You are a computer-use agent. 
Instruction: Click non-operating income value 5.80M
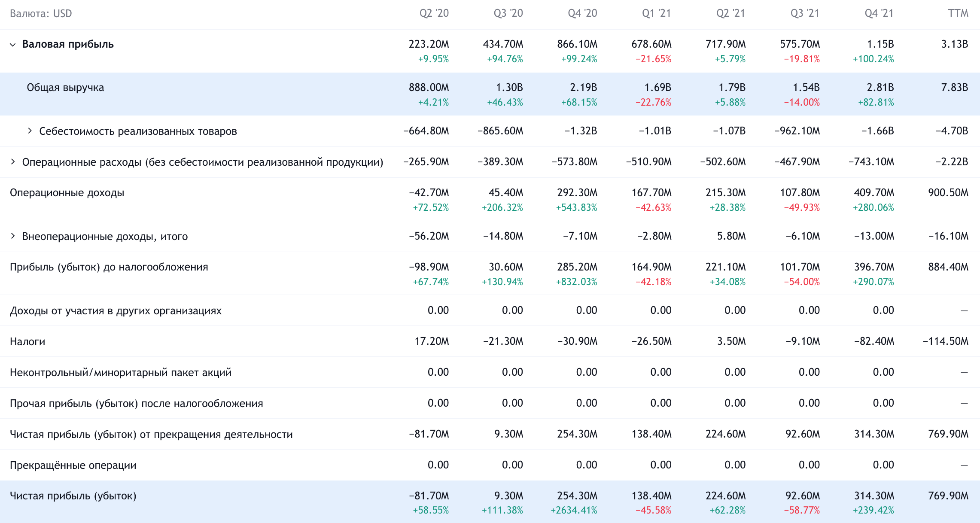[x=731, y=236]
